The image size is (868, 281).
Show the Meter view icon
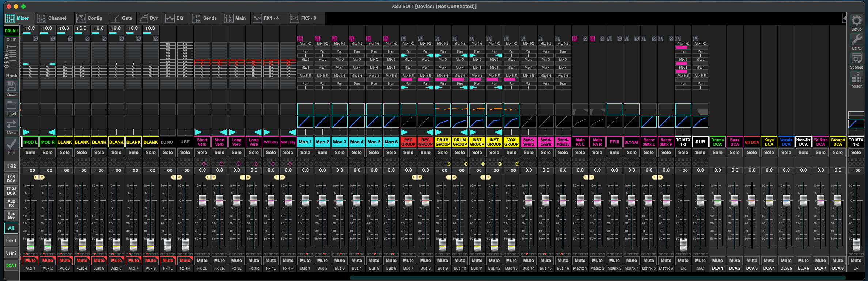tap(856, 77)
